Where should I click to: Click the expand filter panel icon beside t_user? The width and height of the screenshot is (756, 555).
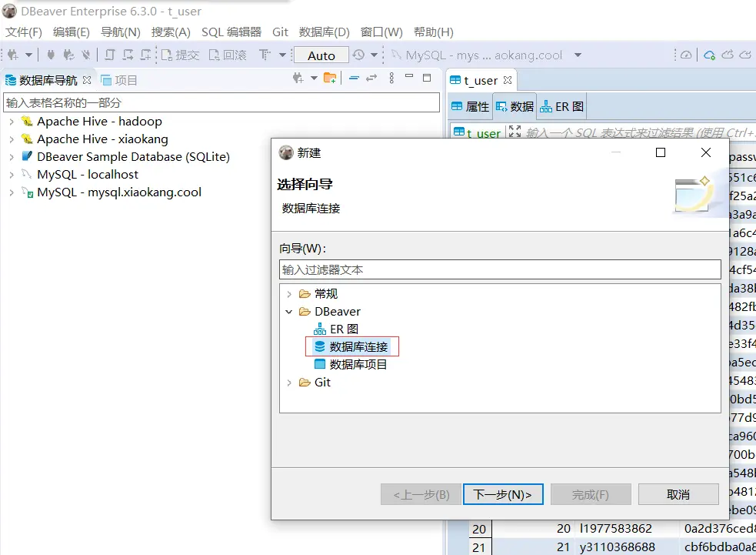pos(515,132)
